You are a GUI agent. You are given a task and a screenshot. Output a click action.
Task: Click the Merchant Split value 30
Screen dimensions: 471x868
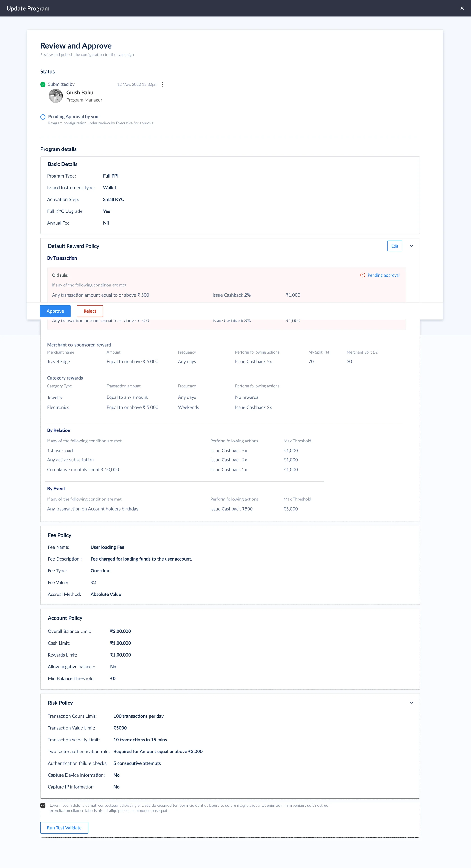[349, 362]
